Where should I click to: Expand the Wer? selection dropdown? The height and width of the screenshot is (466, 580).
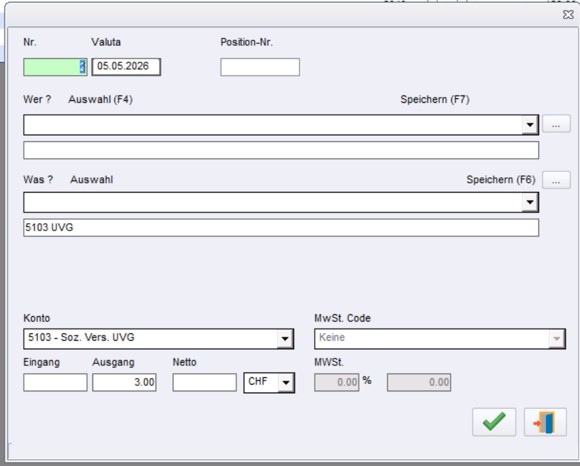(530, 125)
